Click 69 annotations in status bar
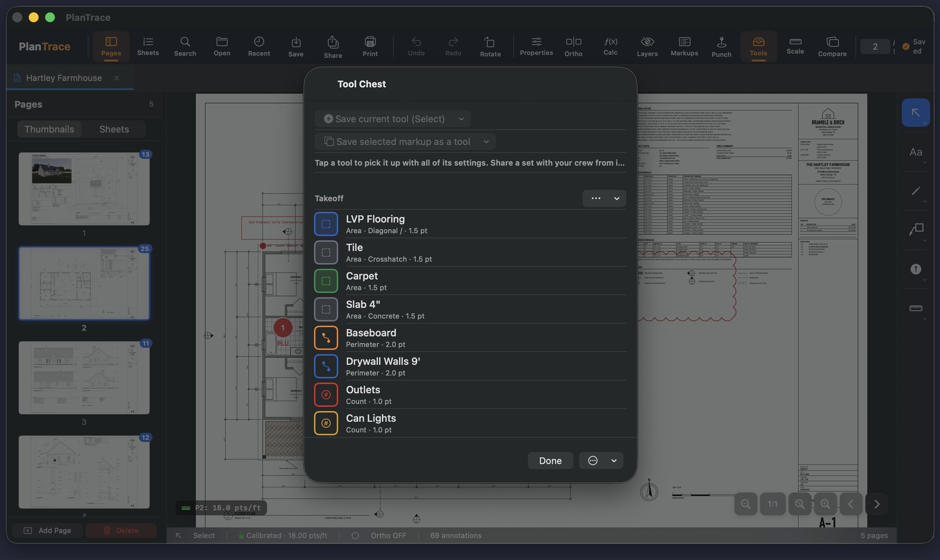Viewport: 940px width, 560px height. pyautogui.click(x=456, y=535)
